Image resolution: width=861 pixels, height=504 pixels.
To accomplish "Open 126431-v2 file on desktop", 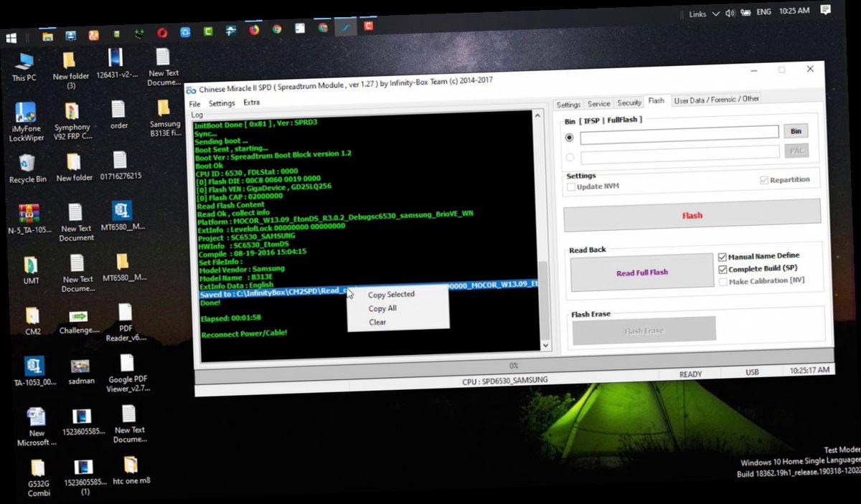I will 116,63.
